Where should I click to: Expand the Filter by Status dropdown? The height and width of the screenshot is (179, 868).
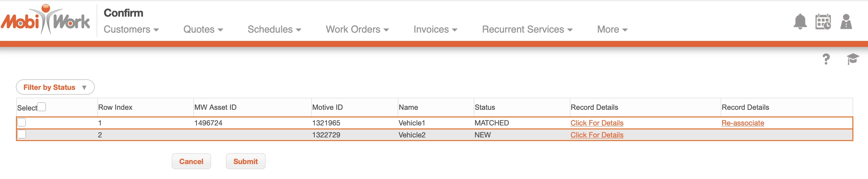click(x=55, y=87)
